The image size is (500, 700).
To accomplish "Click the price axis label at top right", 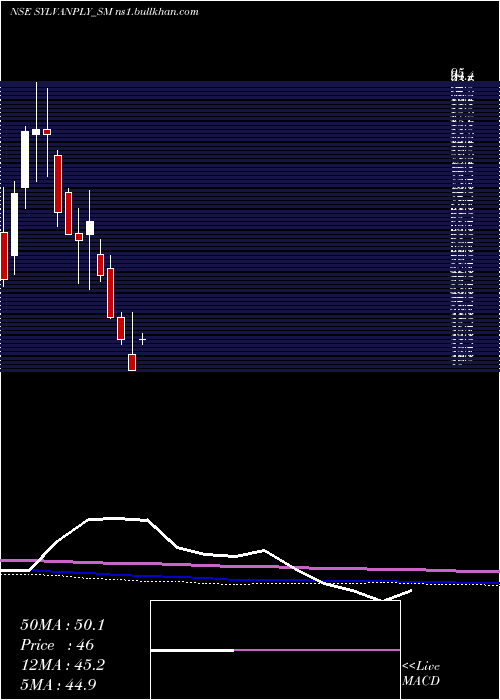I will click(x=462, y=75).
